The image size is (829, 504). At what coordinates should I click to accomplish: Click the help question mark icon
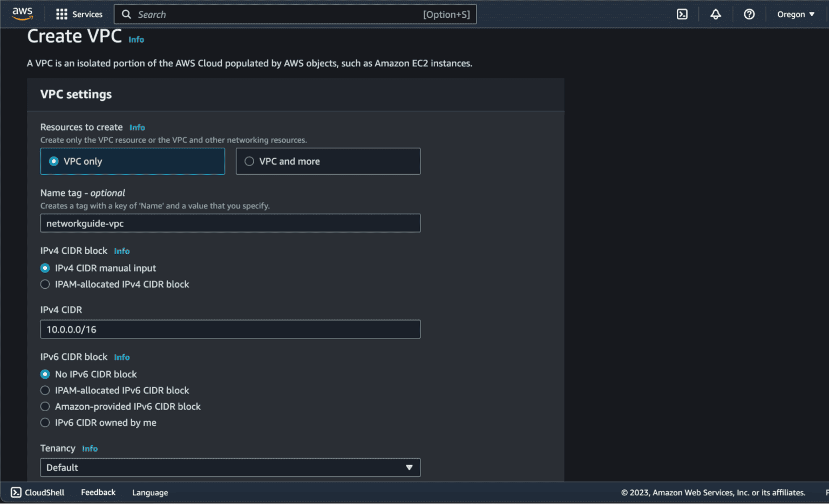coord(749,14)
